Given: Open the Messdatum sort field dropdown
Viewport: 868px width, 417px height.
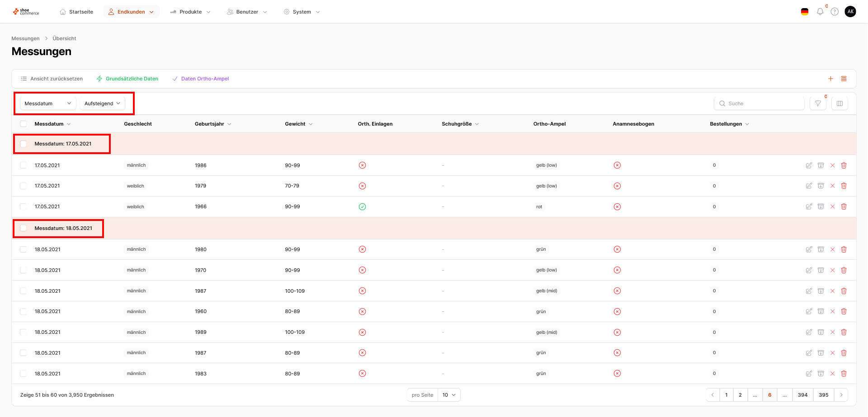Looking at the screenshot, I should click(x=48, y=103).
